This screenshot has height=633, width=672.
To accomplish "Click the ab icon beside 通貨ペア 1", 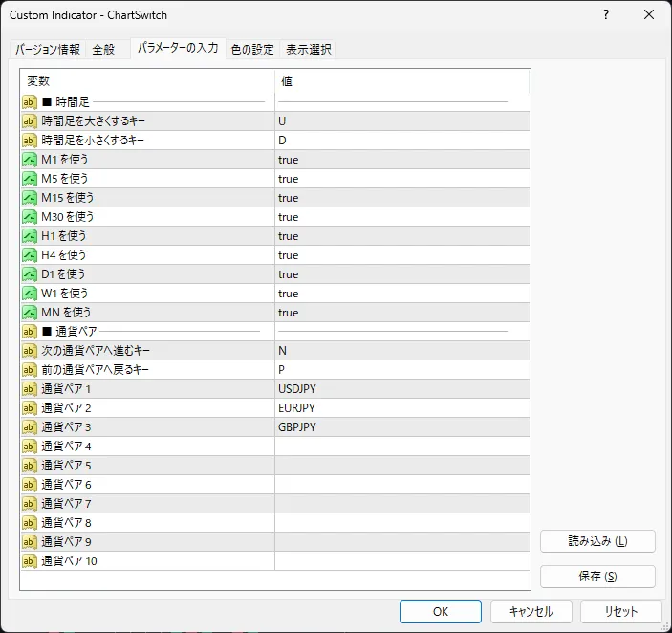I will click(29, 389).
